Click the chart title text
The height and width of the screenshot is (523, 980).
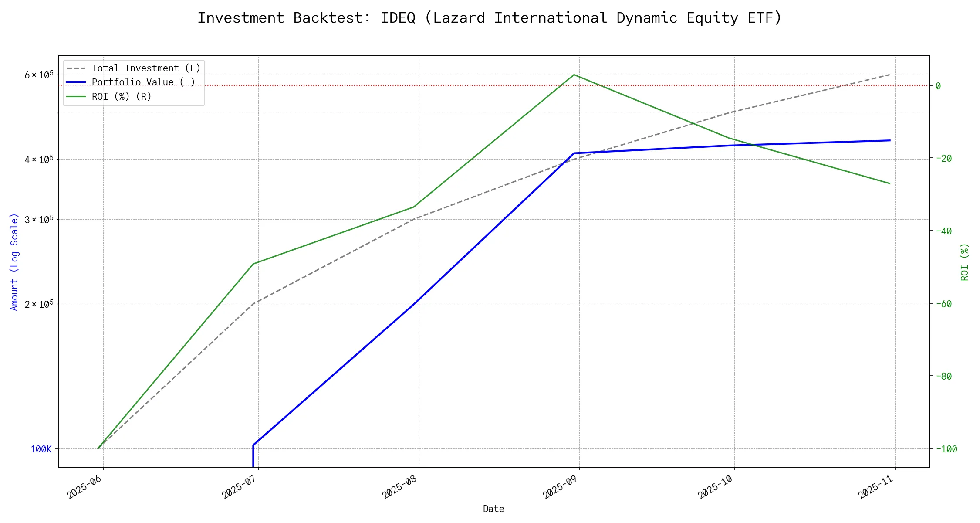[490, 18]
